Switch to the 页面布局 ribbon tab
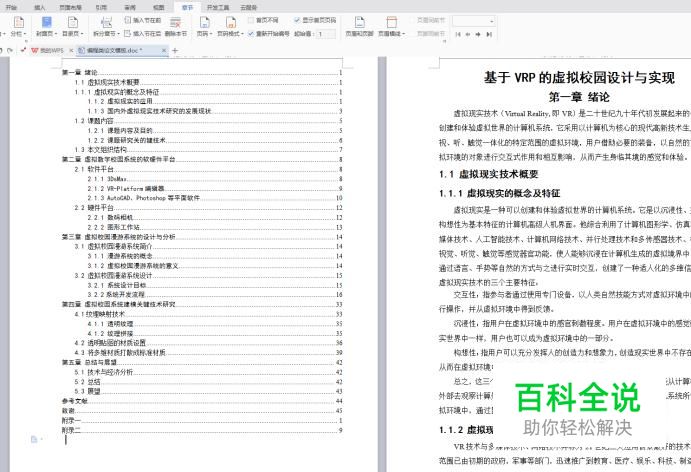 coord(70,7)
